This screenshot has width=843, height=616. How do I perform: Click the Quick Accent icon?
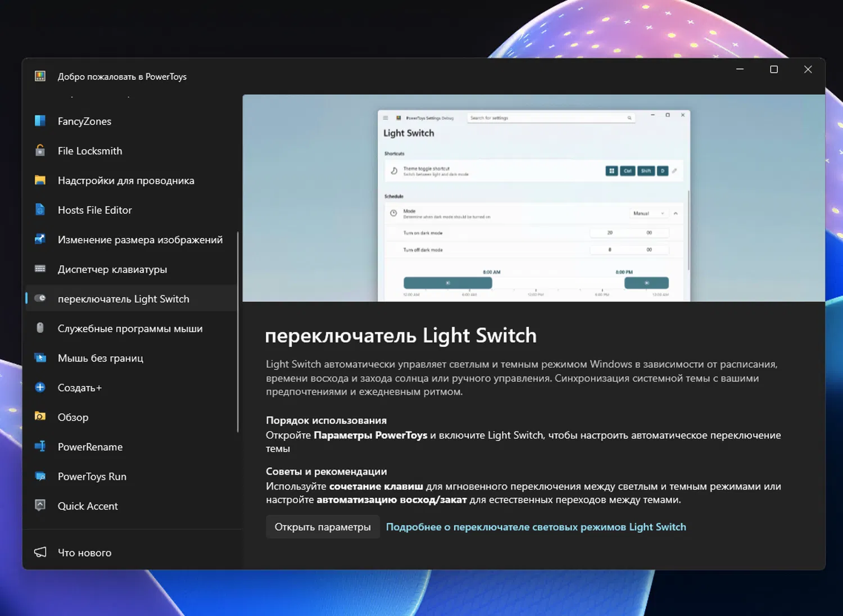40,505
